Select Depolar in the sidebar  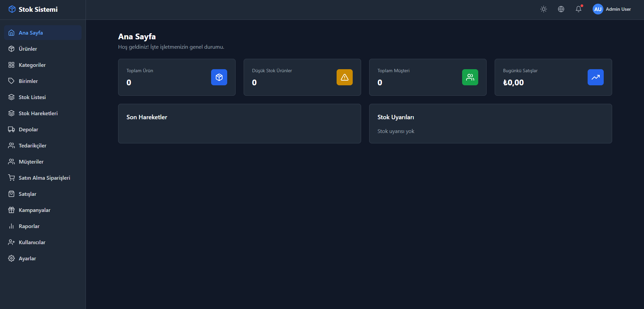43,129
